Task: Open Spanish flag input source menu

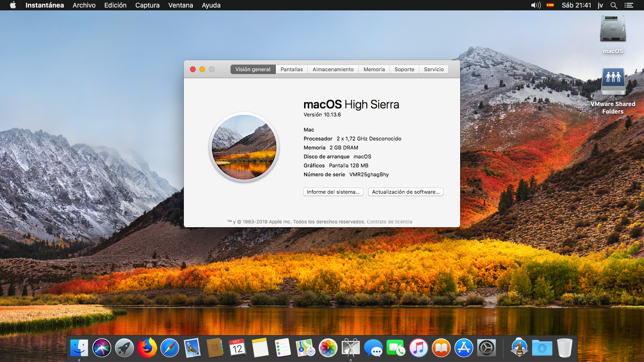Action: coord(550,5)
